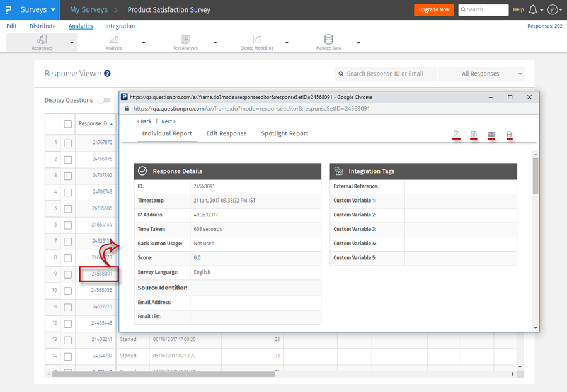Check the select-all responses checkbox
The image size is (567, 392).
pos(68,124)
